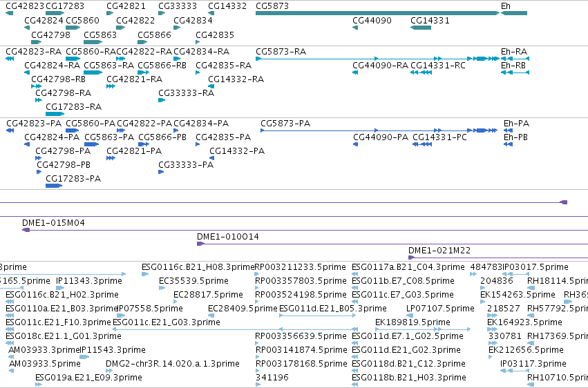Click the CG5860-PA protein label
This screenshot has width=588, height=388.
pyautogui.click(x=91, y=123)
